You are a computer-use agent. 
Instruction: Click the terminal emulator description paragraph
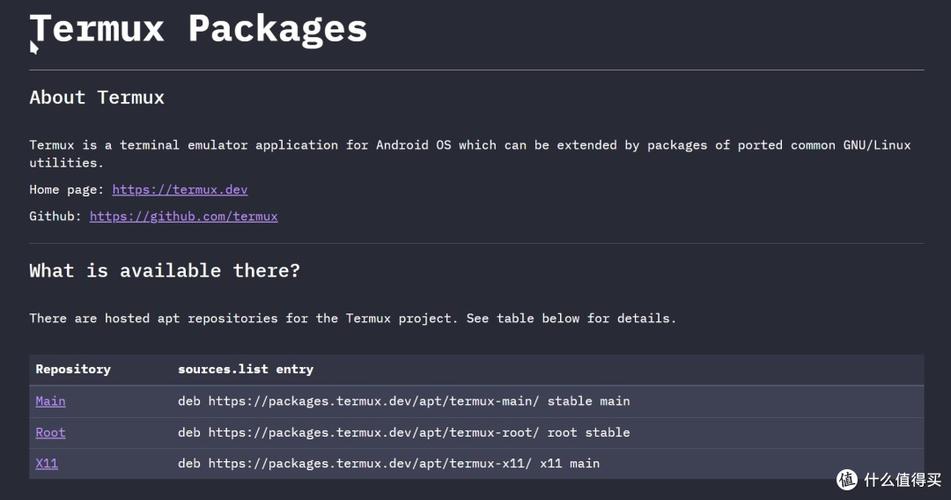[470, 154]
